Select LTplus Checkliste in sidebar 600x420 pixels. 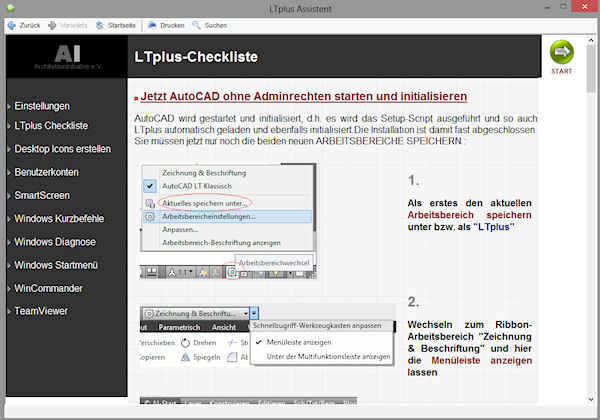tap(51, 125)
